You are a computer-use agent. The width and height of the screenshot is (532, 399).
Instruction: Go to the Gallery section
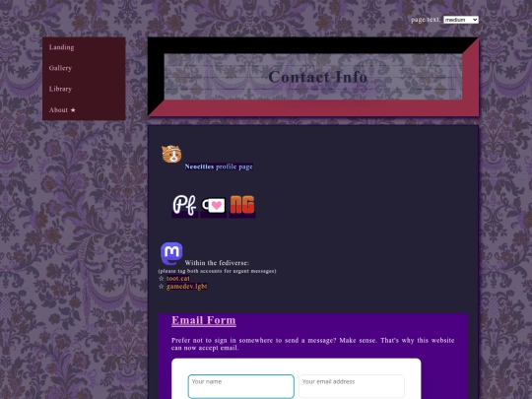(x=60, y=68)
